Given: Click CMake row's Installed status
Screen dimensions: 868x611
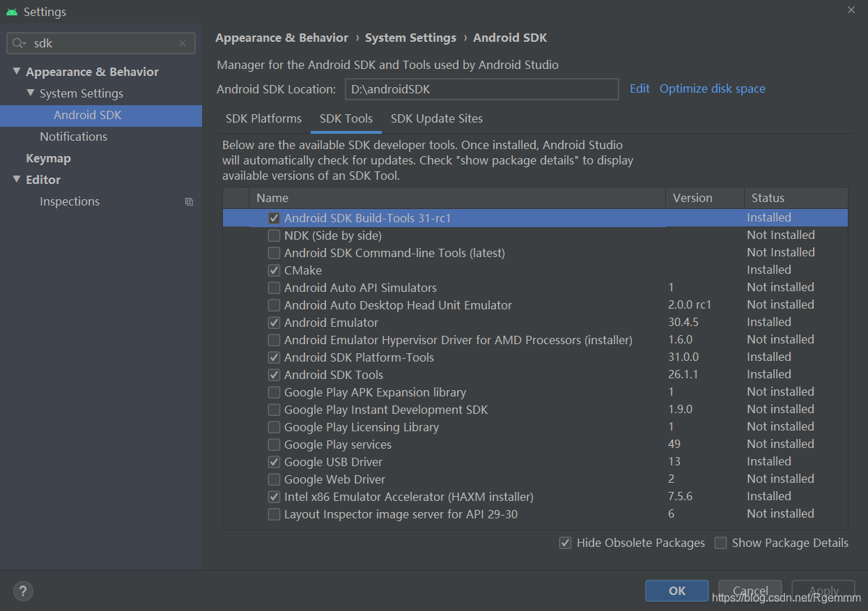Looking at the screenshot, I should coord(769,270).
